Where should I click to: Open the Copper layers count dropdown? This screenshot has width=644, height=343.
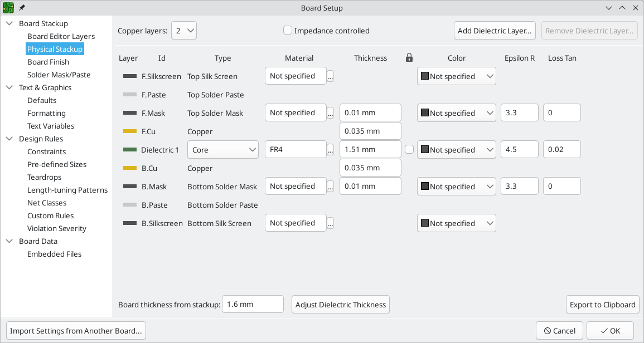coord(183,31)
